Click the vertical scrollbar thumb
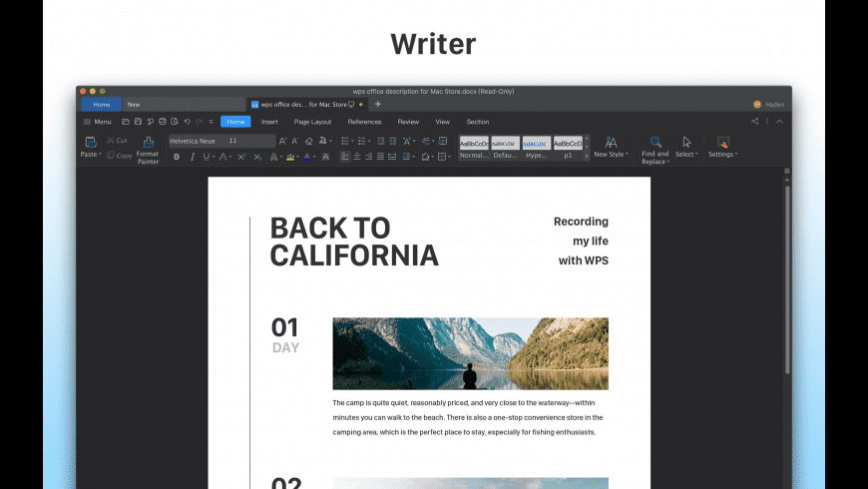 coord(787,279)
